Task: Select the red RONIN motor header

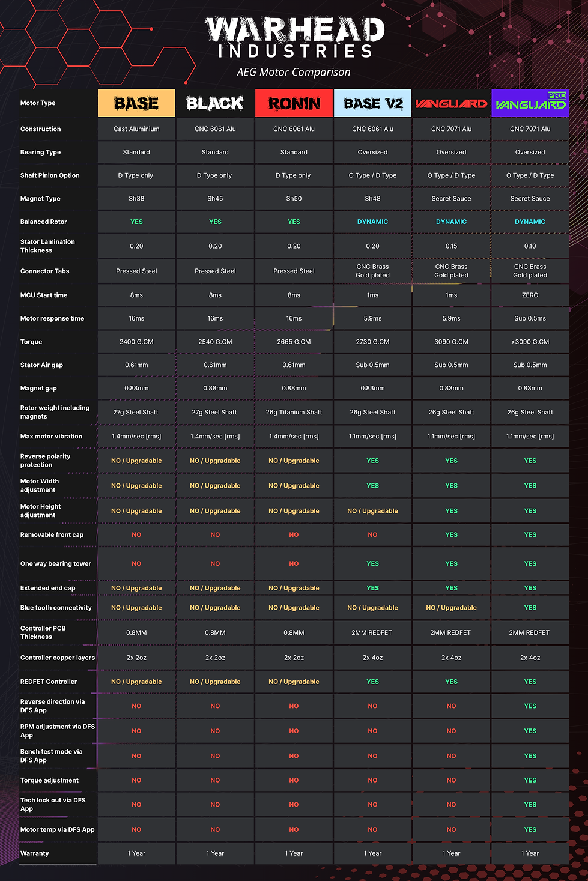Action: [294, 103]
